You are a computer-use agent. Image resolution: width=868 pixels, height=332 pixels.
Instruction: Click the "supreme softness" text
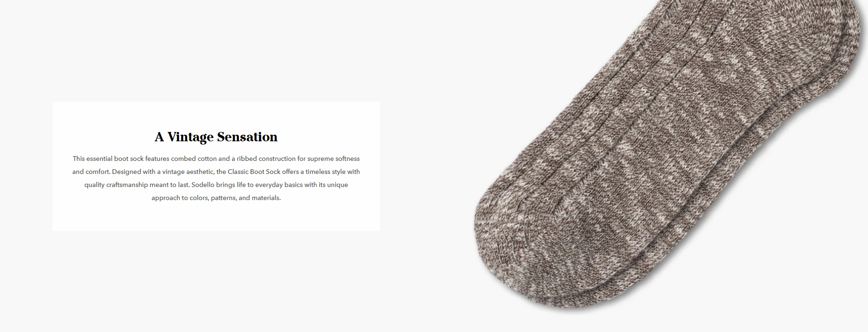coord(333,159)
